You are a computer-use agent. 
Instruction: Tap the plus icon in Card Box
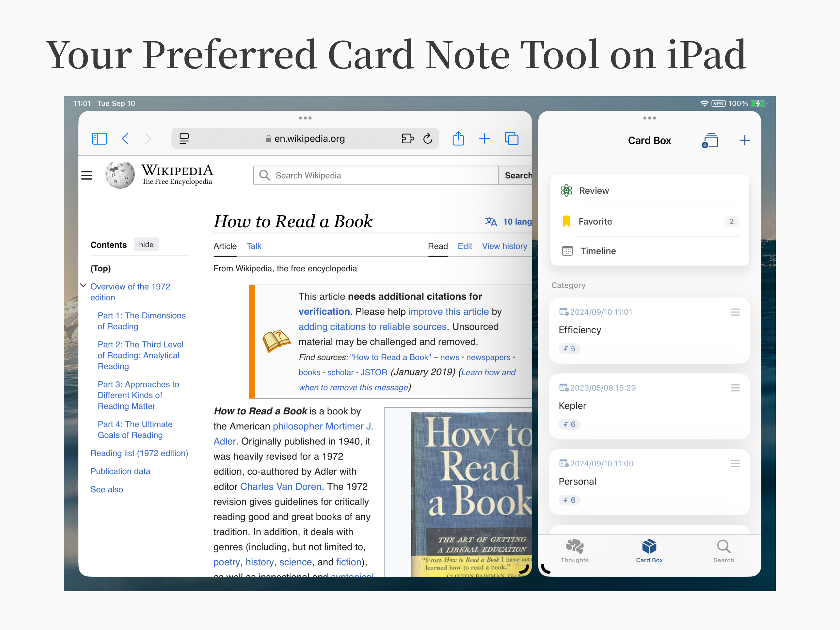point(744,141)
